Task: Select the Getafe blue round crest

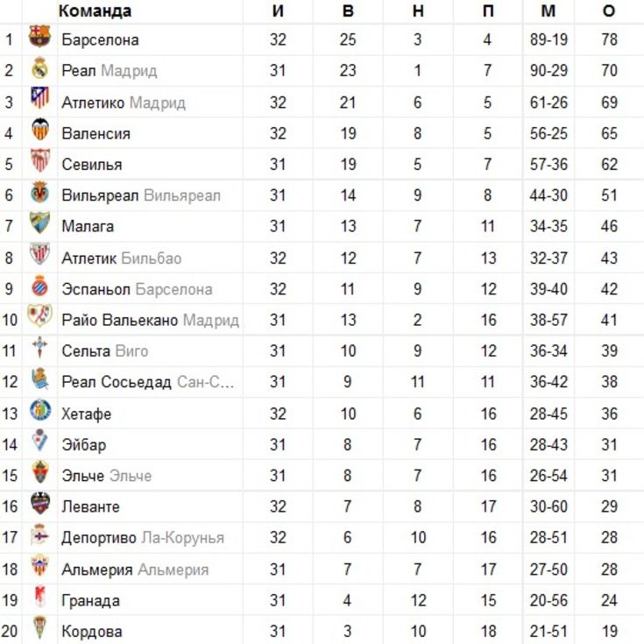Action: (39, 410)
